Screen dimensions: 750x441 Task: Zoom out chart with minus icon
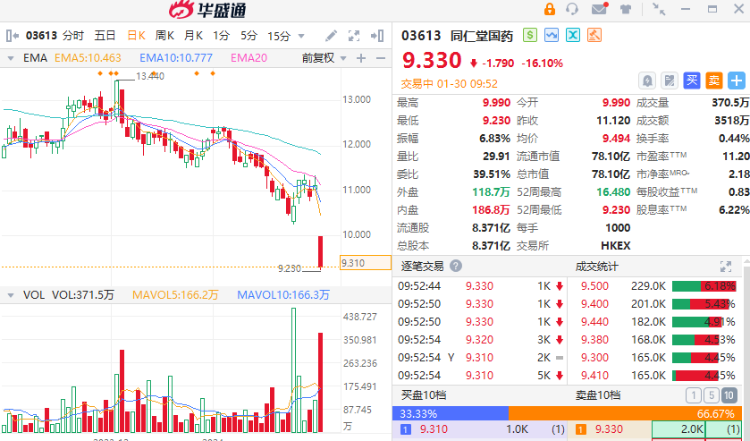click(x=381, y=58)
